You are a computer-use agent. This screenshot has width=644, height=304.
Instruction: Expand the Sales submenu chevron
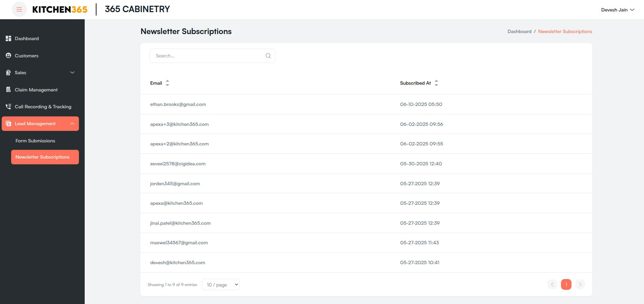point(72,73)
